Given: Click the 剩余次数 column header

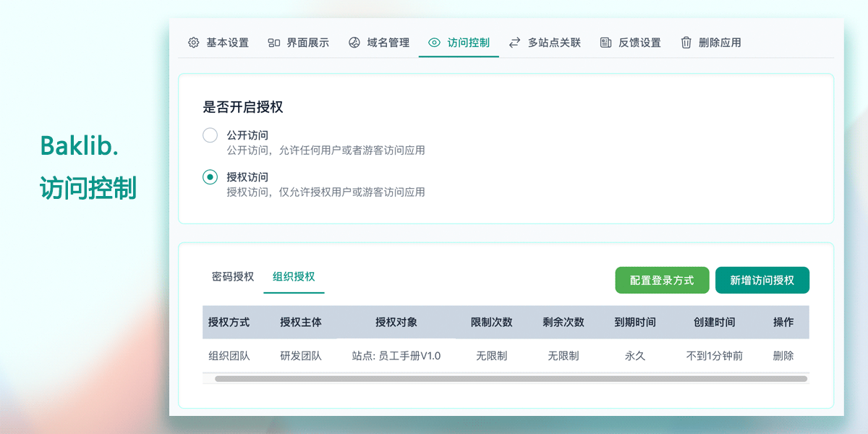Looking at the screenshot, I should pos(563,322).
